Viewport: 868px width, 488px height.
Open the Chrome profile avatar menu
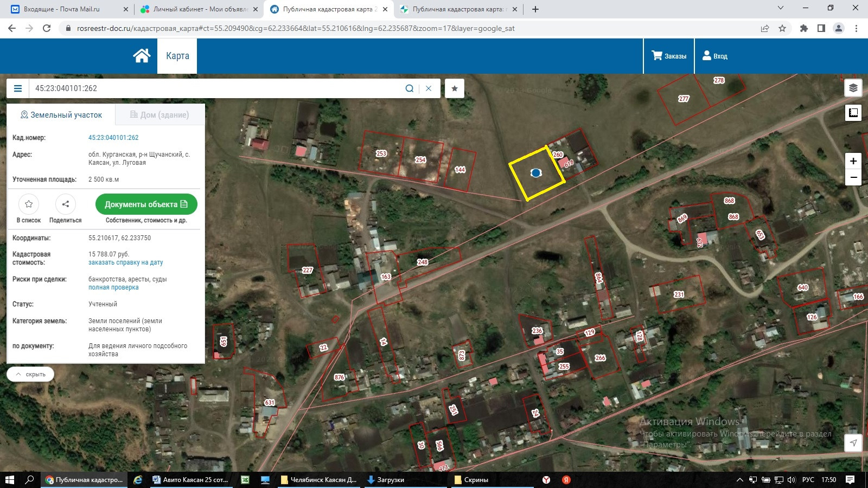[839, 28]
